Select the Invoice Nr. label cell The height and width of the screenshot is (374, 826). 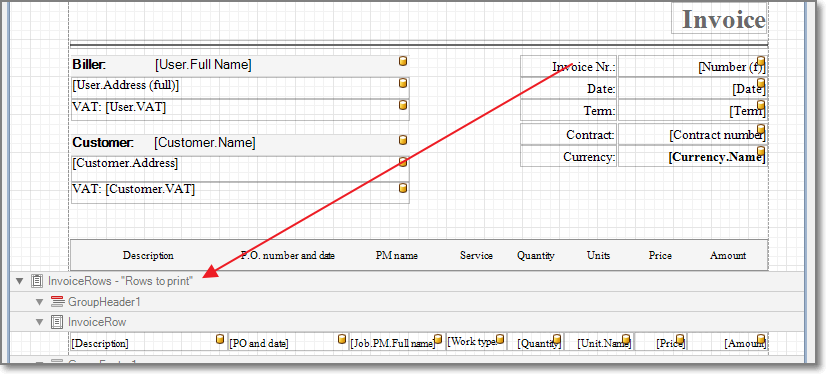pos(568,66)
